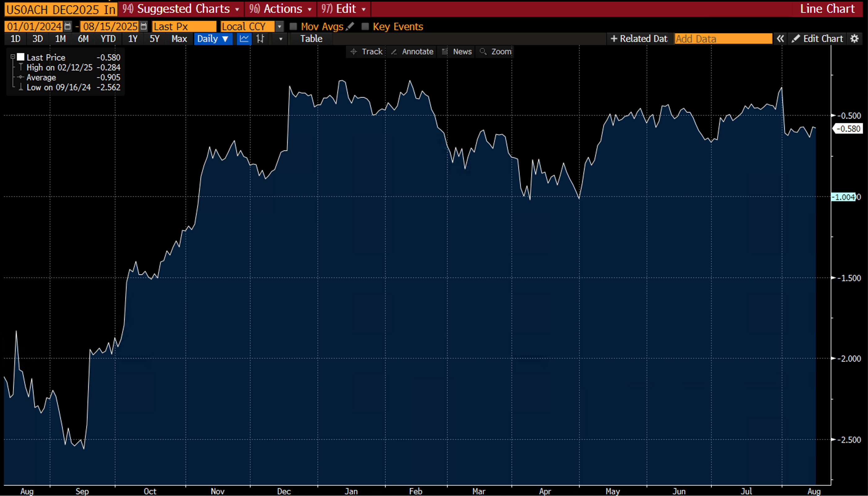Image resolution: width=868 pixels, height=496 pixels.
Task: Expand the chart type options arrow
Action: 281,39
